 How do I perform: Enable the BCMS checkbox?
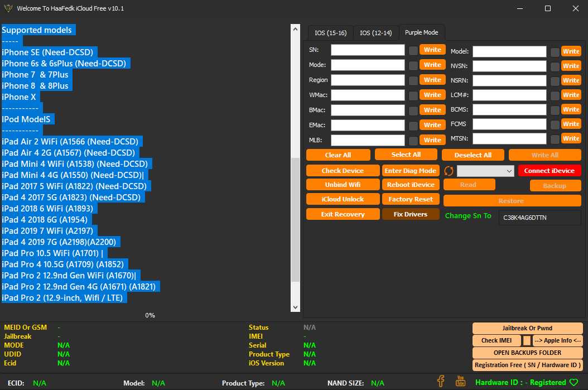click(555, 110)
